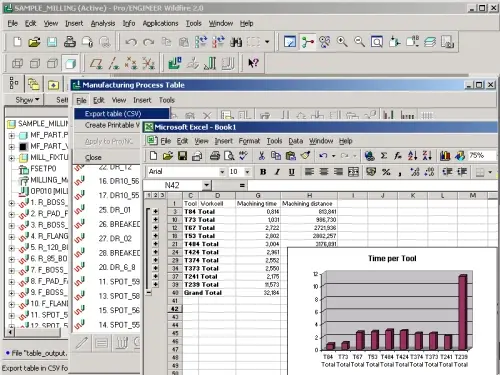Click the New file icon in Pro/ENGINEER toolbar

pos(17,42)
